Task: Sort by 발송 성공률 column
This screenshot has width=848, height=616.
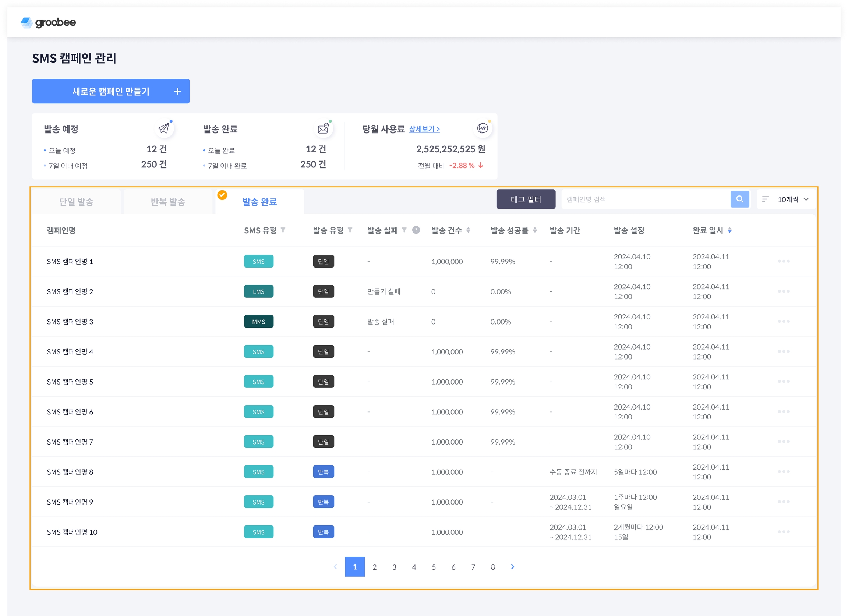Action: (535, 230)
